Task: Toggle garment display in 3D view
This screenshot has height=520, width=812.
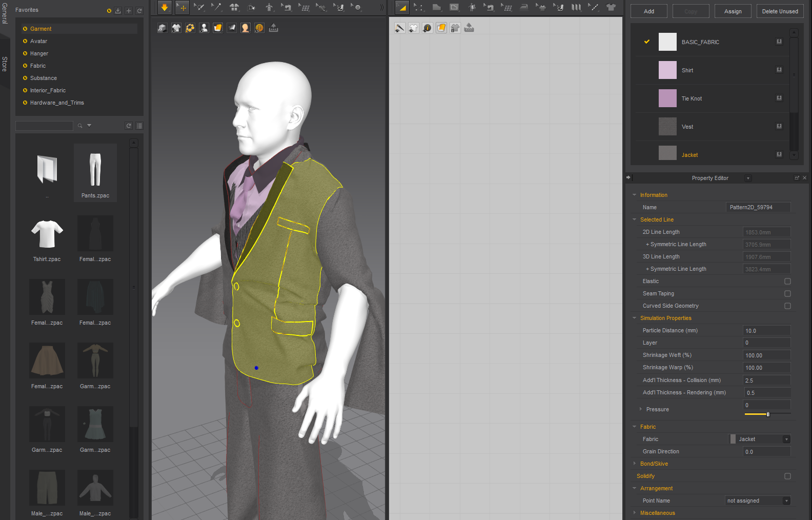Action: 176,28
